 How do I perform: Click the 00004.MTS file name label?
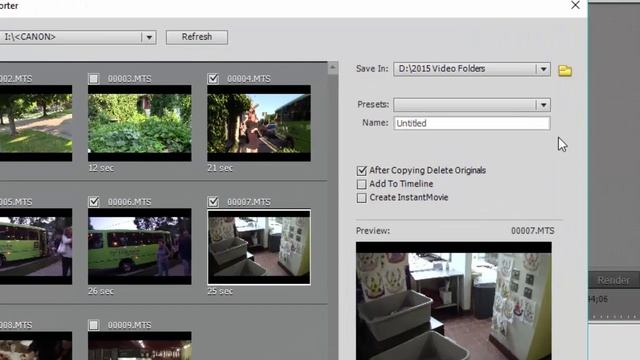pos(249,79)
